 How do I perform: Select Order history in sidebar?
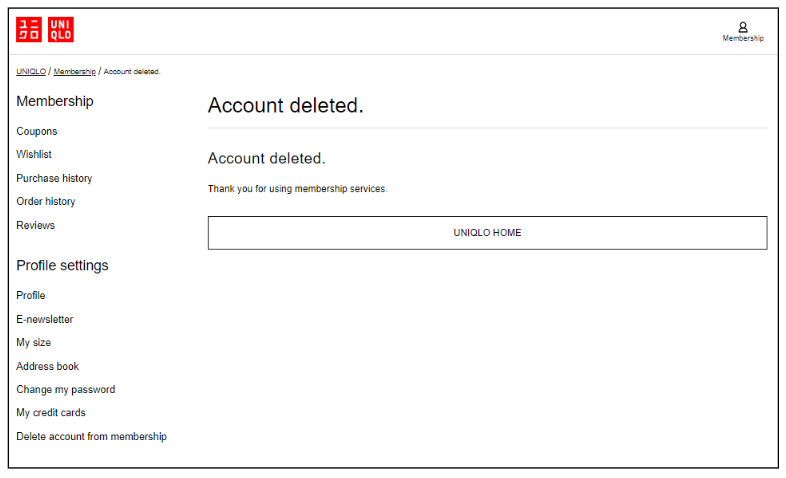(x=46, y=202)
